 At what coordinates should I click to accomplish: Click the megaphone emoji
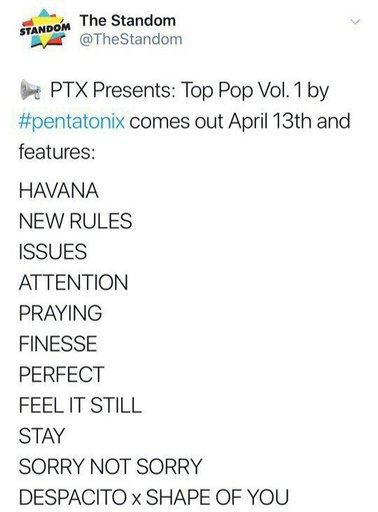(31, 90)
